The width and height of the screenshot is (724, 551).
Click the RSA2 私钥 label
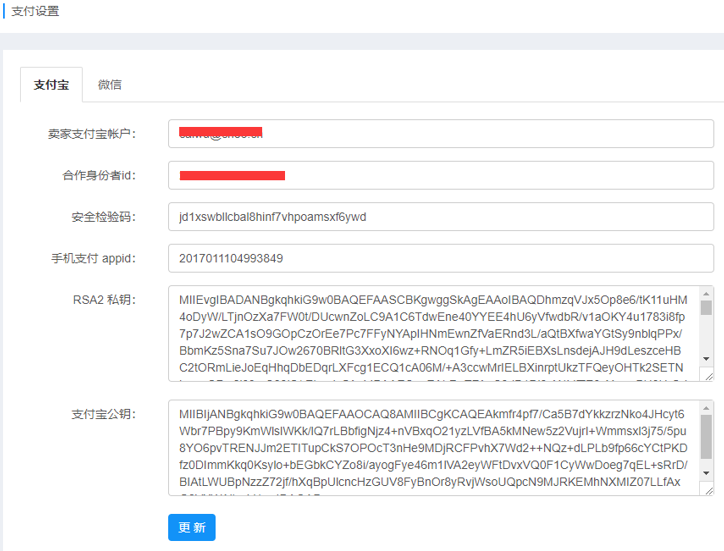tap(104, 300)
